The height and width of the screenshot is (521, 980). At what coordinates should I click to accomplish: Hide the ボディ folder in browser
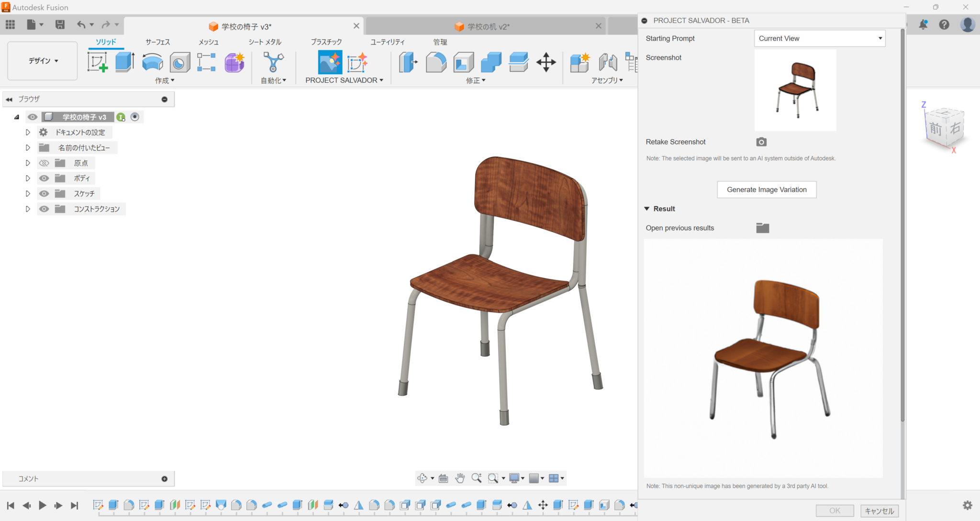44,178
